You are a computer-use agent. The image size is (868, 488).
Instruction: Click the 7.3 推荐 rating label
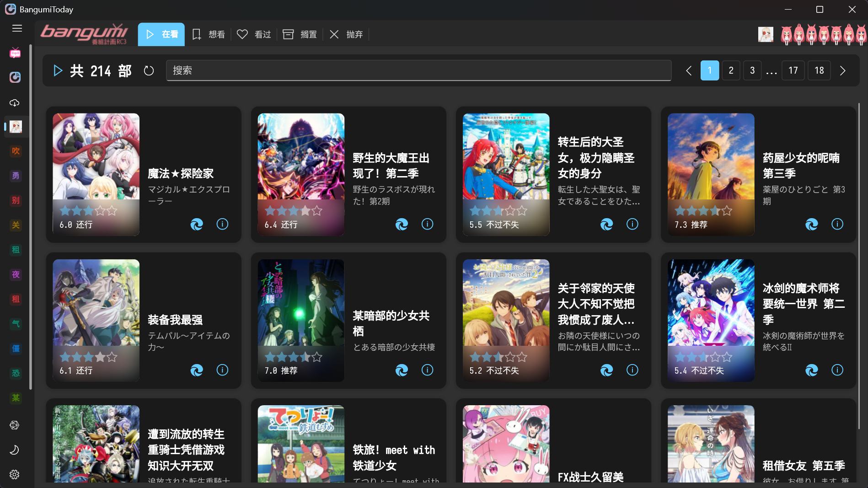click(691, 225)
